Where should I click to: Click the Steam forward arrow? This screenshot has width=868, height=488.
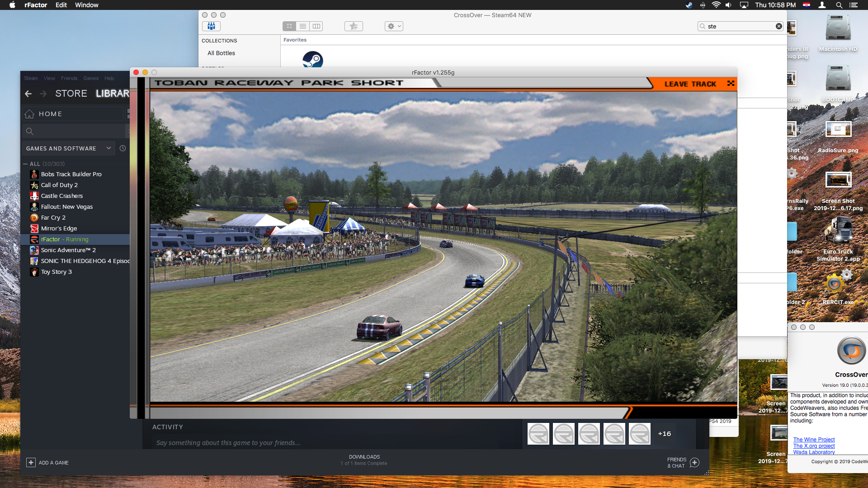click(x=43, y=94)
